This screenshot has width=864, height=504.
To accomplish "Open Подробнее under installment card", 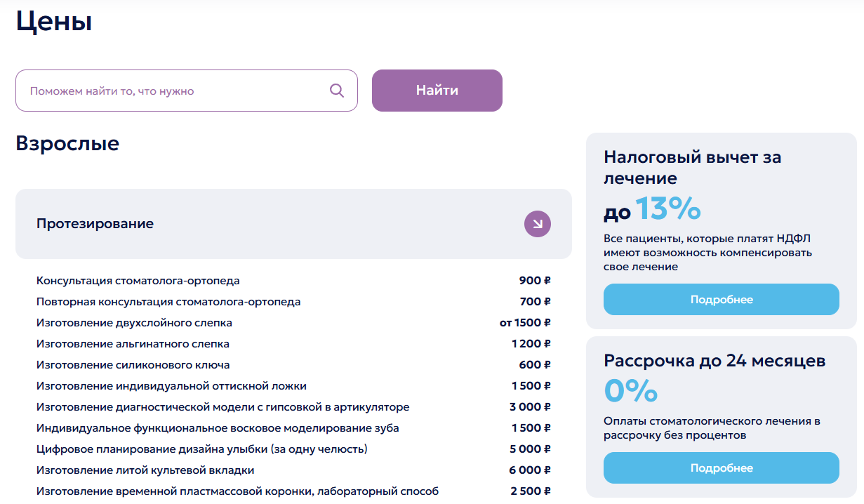I will [721, 468].
